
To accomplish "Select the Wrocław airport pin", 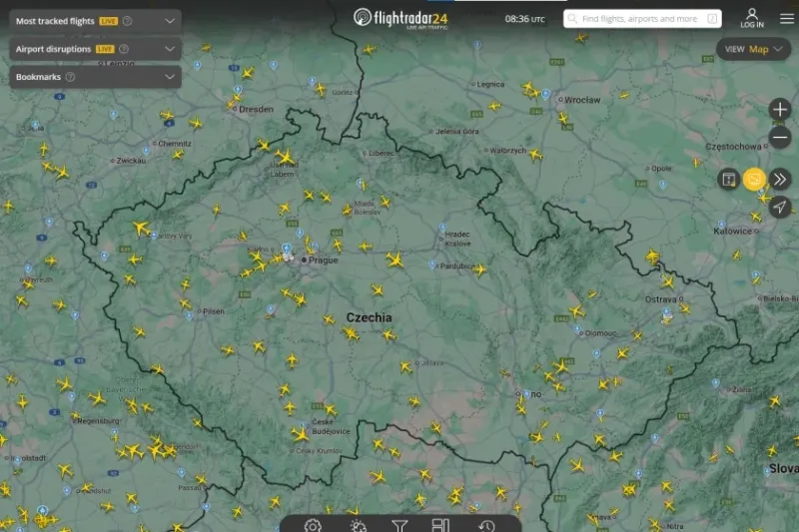I will [x=545, y=94].
